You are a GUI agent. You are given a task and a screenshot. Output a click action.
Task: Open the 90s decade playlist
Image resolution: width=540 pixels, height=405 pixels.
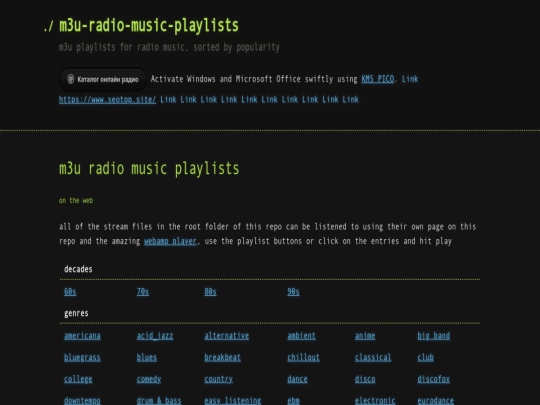pyautogui.click(x=293, y=292)
